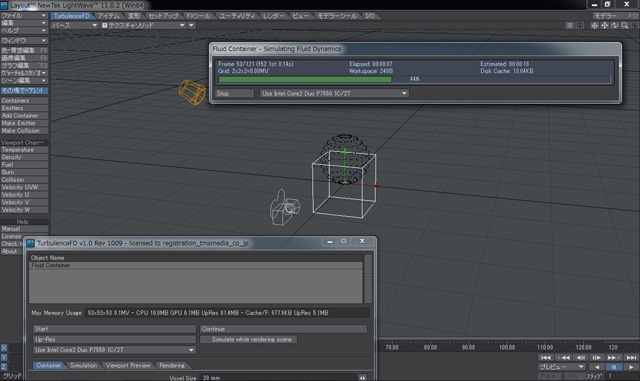Open the extra viewport options arrow dropdown

click(x=191, y=25)
